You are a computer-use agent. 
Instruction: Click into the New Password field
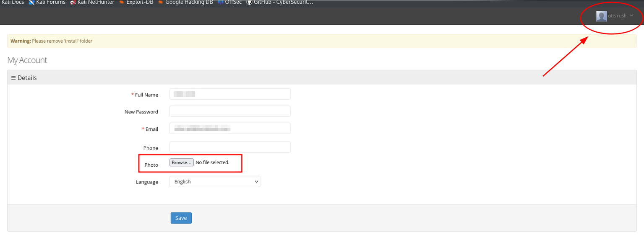pos(230,111)
